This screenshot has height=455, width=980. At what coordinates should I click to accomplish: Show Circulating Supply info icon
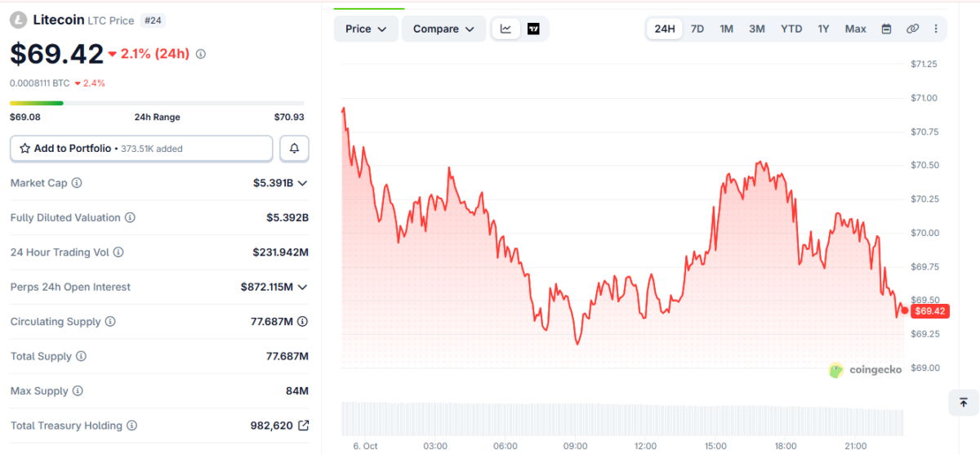coord(110,322)
